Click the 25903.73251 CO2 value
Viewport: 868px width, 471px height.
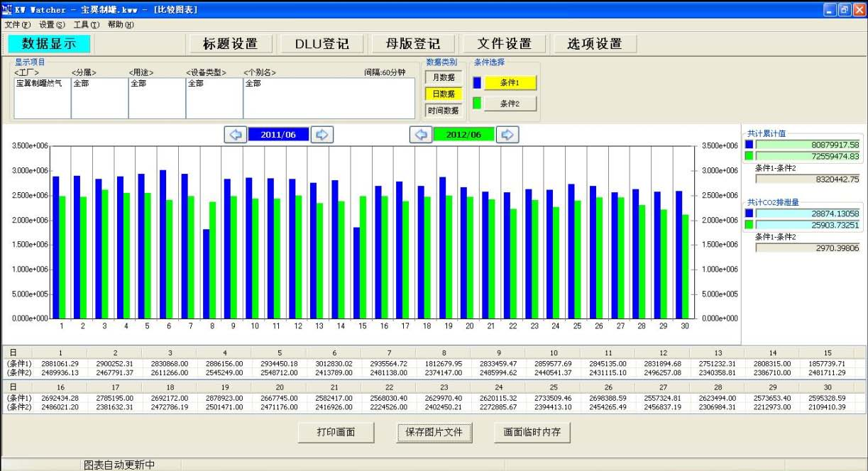tap(808, 225)
